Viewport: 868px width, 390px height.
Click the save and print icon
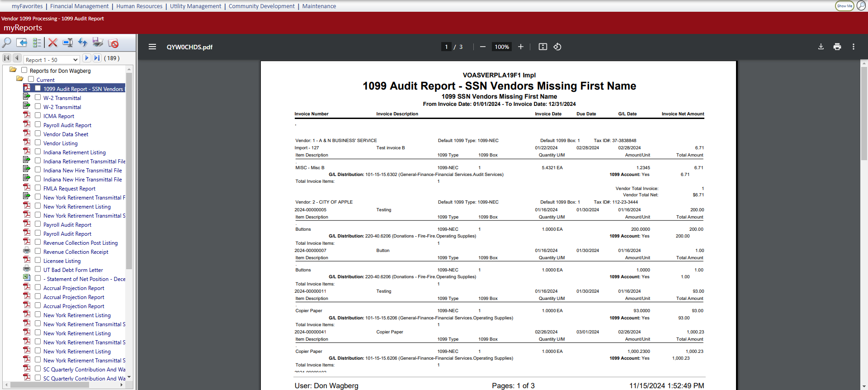(x=98, y=43)
